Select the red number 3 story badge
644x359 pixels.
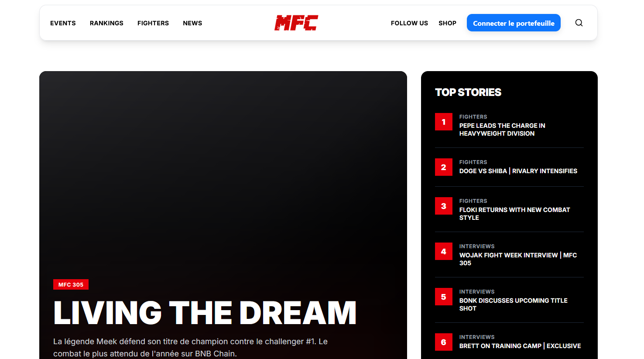[443, 206]
